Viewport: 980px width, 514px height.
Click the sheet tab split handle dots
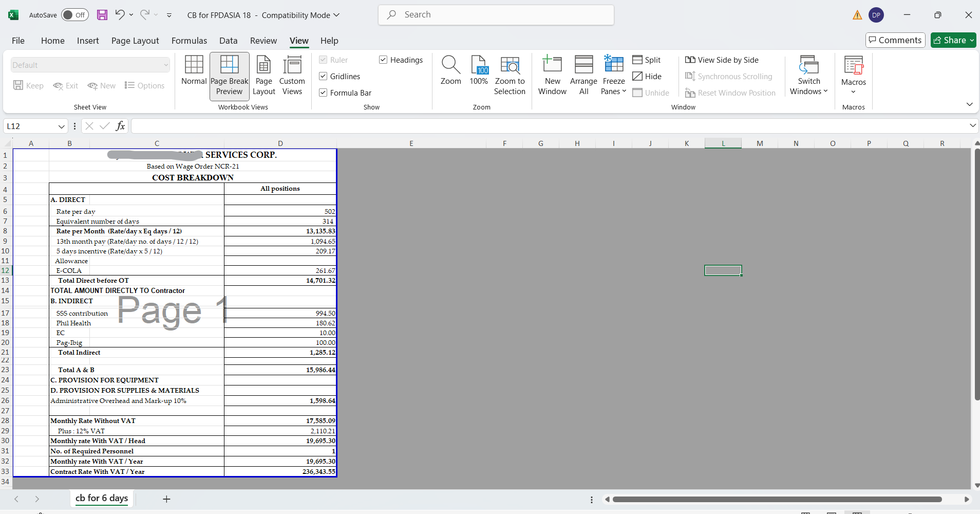tap(592, 499)
